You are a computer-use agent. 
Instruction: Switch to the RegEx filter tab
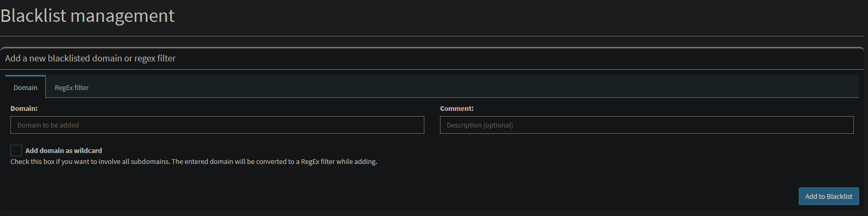(72, 87)
